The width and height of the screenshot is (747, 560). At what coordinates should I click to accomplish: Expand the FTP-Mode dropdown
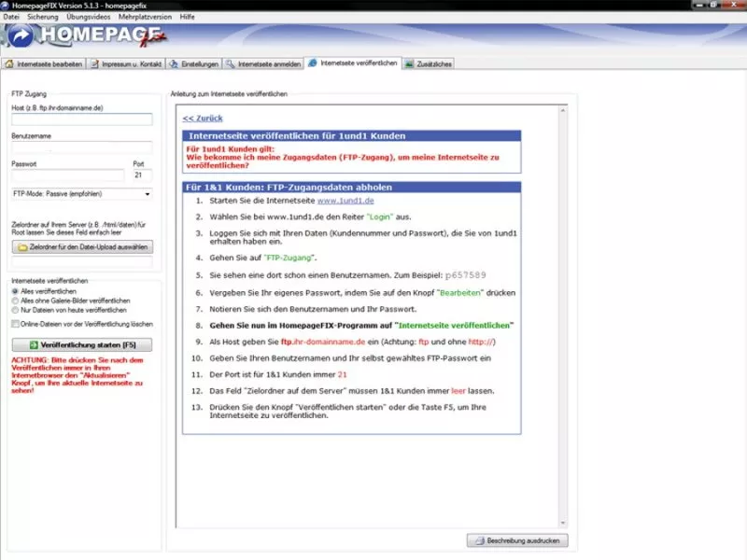point(147,194)
